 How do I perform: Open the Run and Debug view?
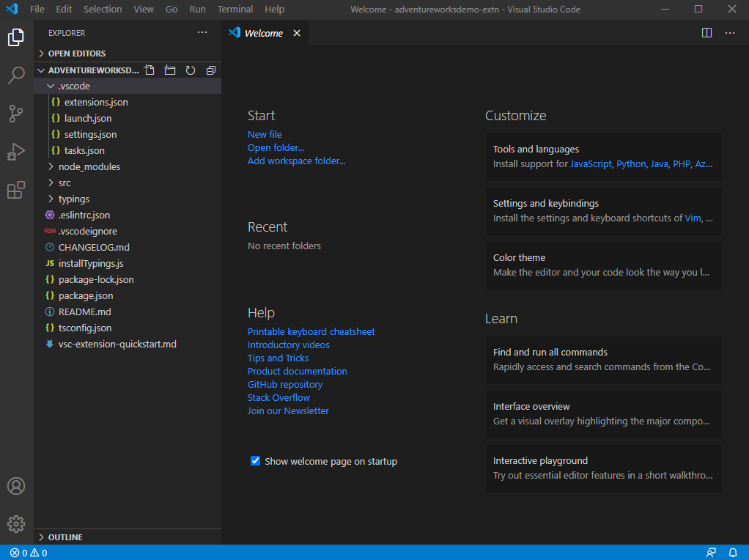[16, 152]
